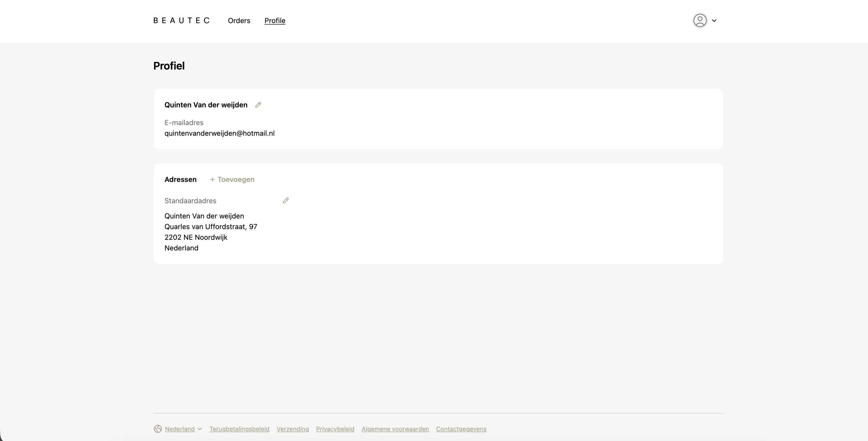The image size is (868, 441).
Task: View the Algemene voorwaarden
Action: [395, 429]
